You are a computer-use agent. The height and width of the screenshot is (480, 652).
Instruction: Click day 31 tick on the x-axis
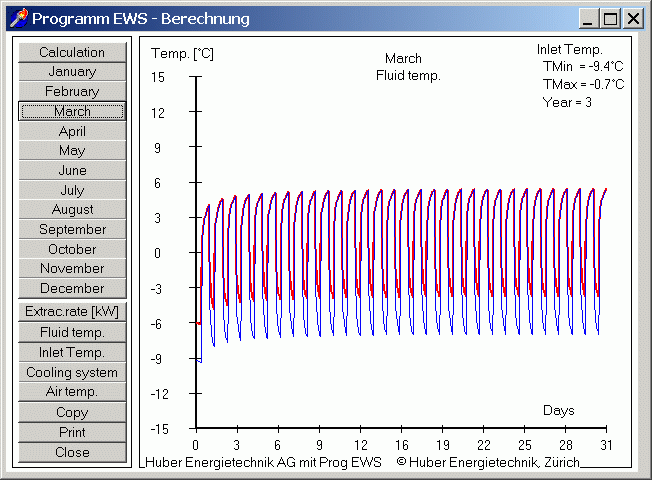tap(606, 445)
